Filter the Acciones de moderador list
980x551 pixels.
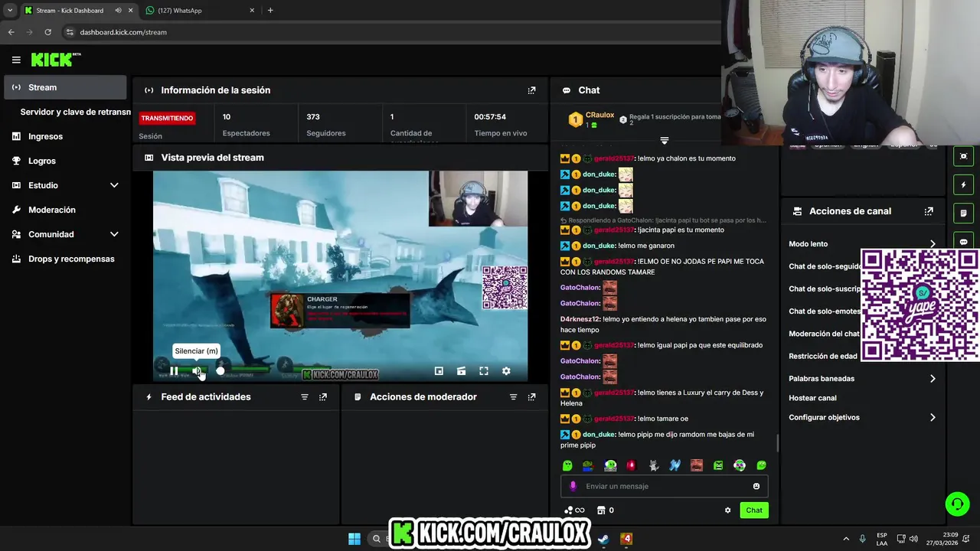pyautogui.click(x=513, y=397)
